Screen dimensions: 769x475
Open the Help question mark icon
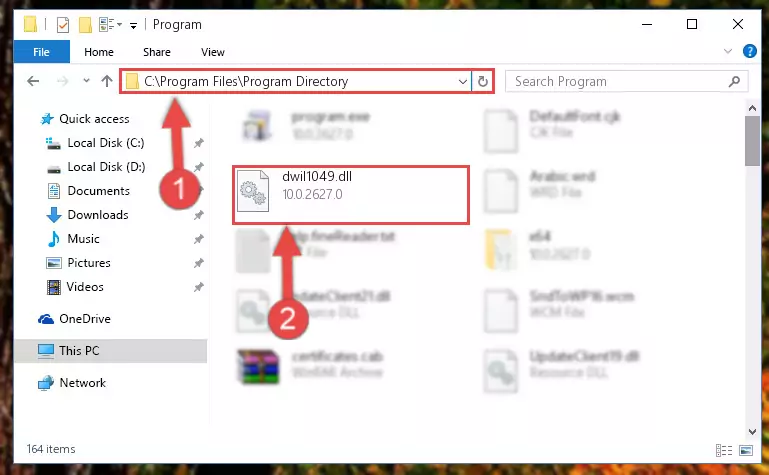(x=749, y=51)
